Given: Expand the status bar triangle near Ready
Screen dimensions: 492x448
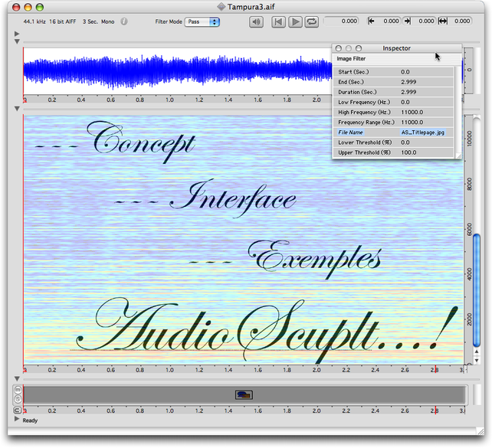Looking at the screenshot, I should (x=18, y=420).
